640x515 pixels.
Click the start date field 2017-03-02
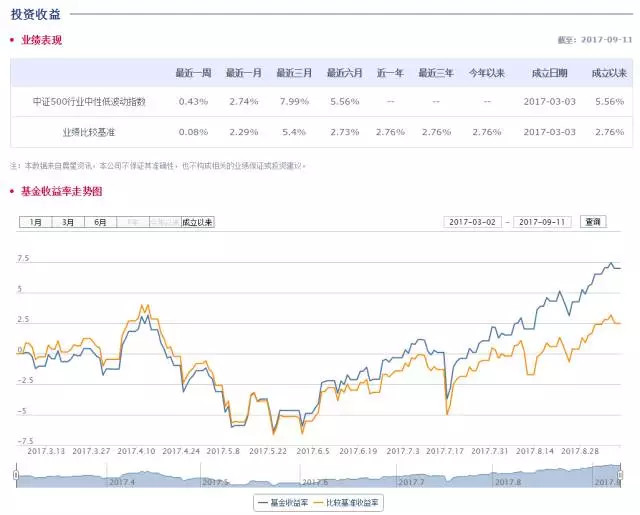472,222
